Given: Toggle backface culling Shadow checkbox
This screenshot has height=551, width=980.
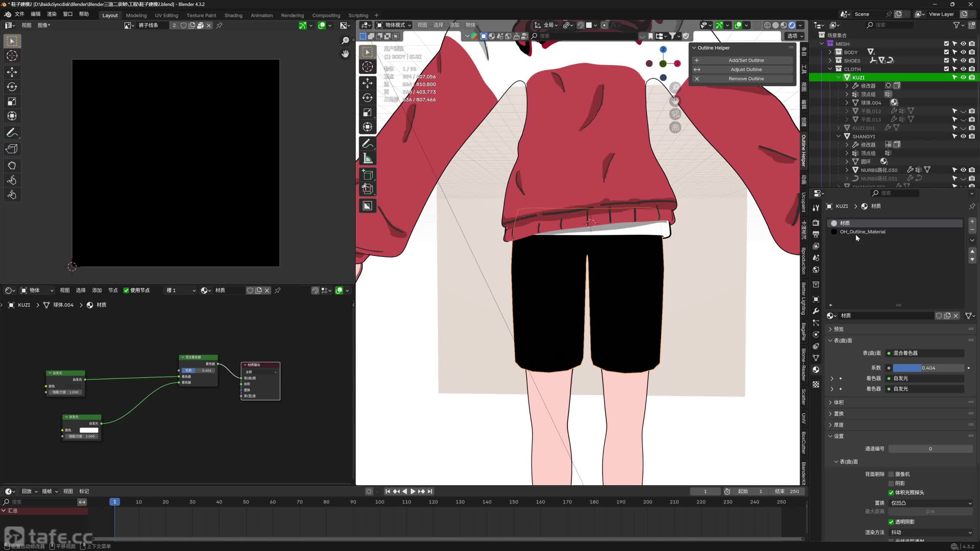Looking at the screenshot, I should point(891,483).
